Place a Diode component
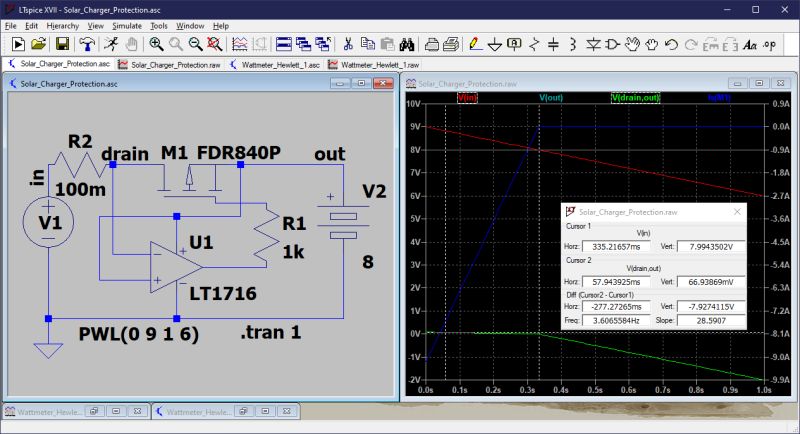The image size is (800, 434). pyautogui.click(x=593, y=44)
